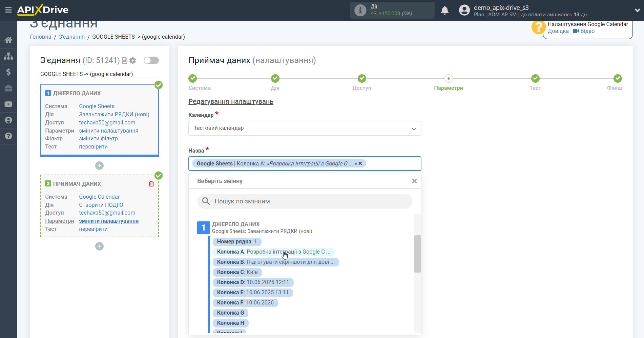Click the variable list scrollbar thumb
Viewport: 644px width, 338px height.
(418, 254)
